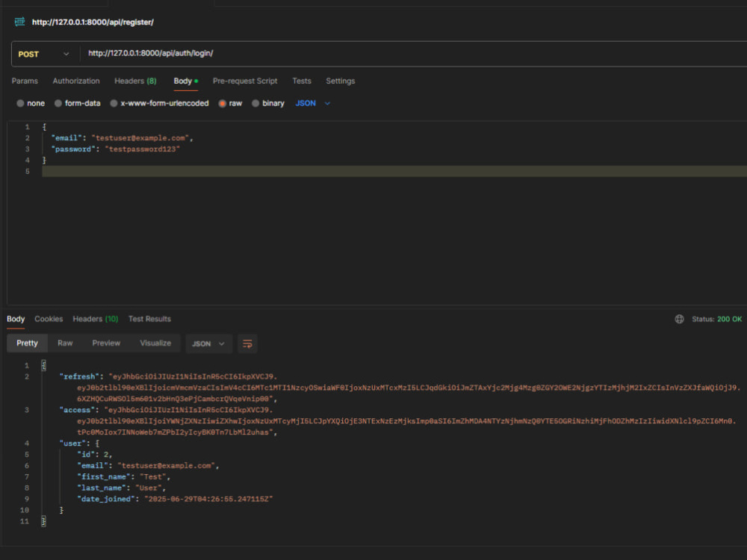Open the response Cookies tab

49,319
